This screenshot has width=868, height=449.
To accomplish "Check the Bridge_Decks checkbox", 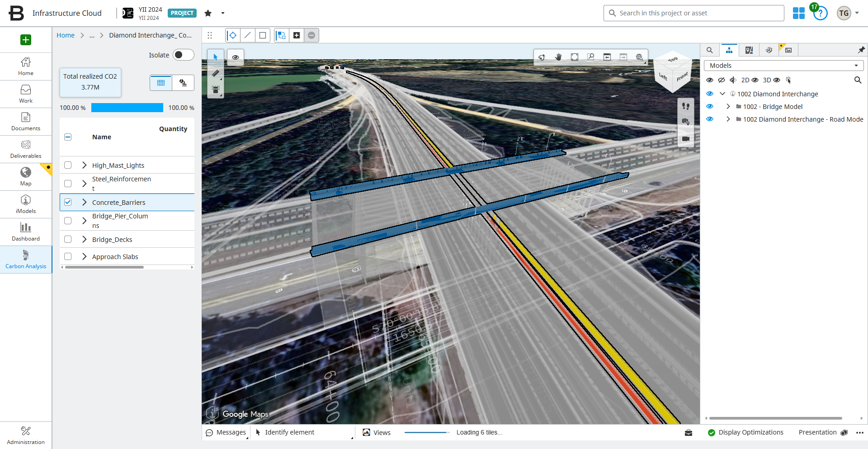I will coord(68,239).
